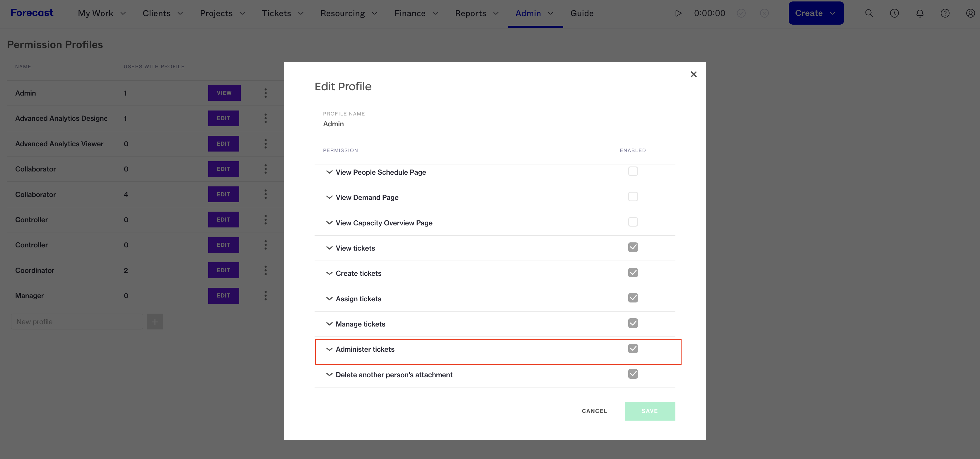Open three-dot menu for Manager profile
This screenshot has height=459, width=980.
266,296
